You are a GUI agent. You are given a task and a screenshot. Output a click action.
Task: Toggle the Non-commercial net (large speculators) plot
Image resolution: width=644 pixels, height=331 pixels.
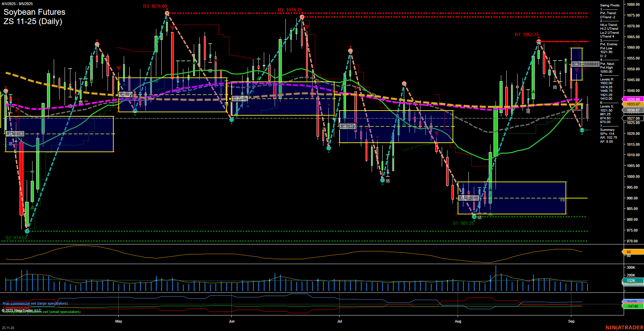35,303
